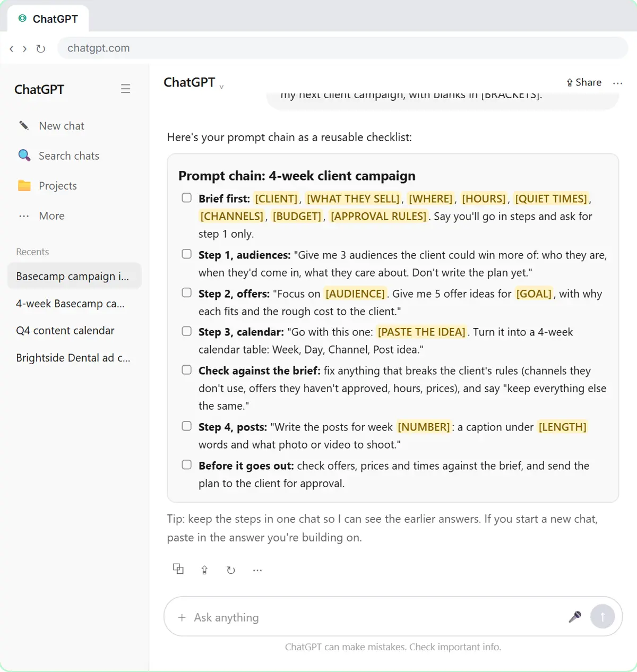Share the response with upload arrow icon
Viewport: 637px width, 672px height.
(204, 570)
